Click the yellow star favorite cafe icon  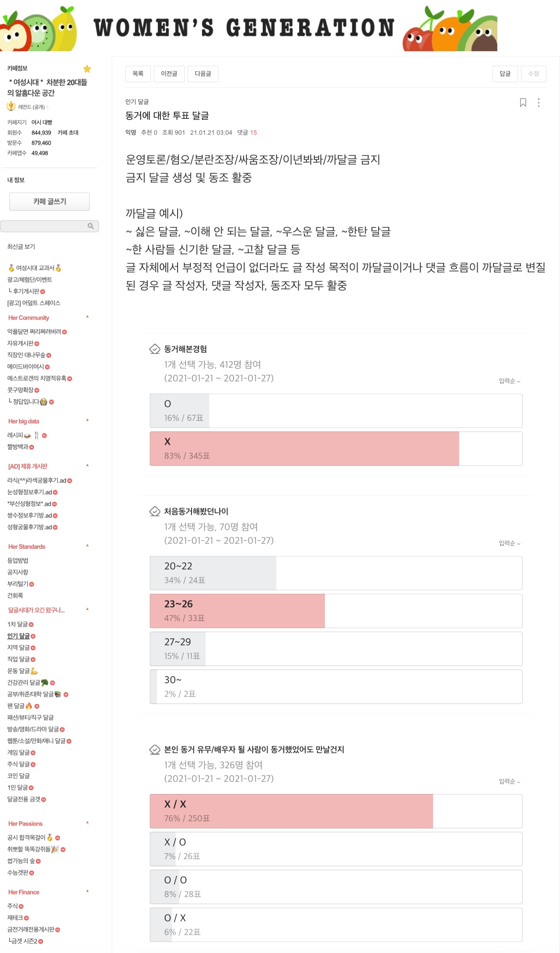87,69
